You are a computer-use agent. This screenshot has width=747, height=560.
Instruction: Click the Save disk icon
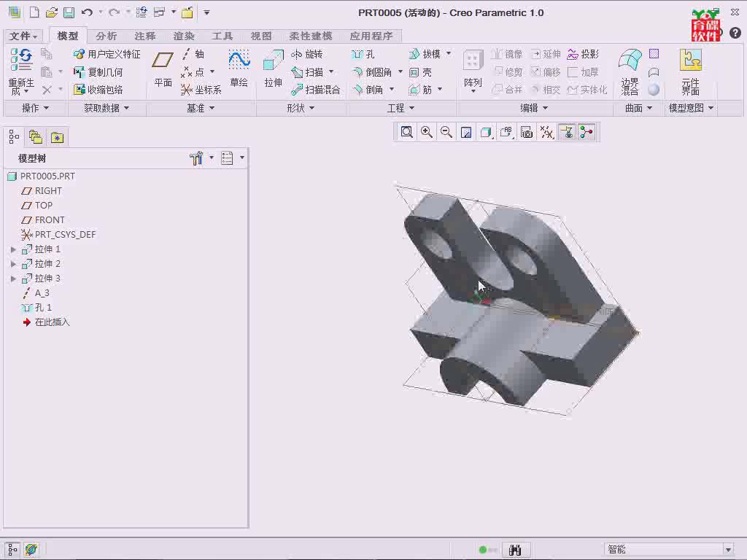[69, 12]
